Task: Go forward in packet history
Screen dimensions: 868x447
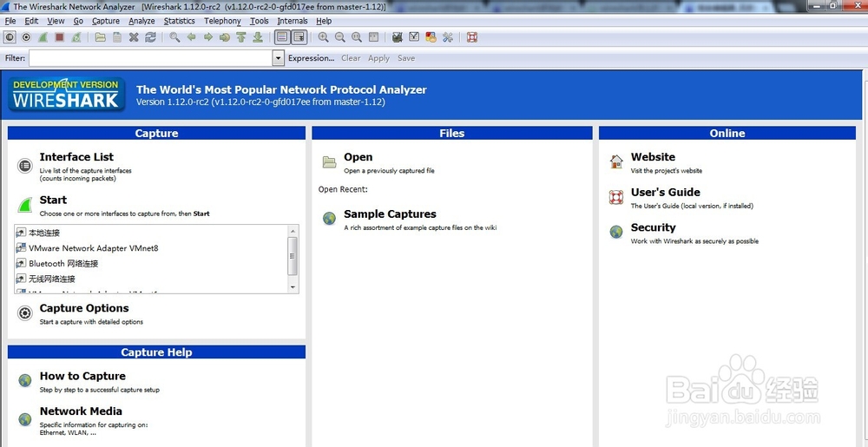Action: point(207,37)
